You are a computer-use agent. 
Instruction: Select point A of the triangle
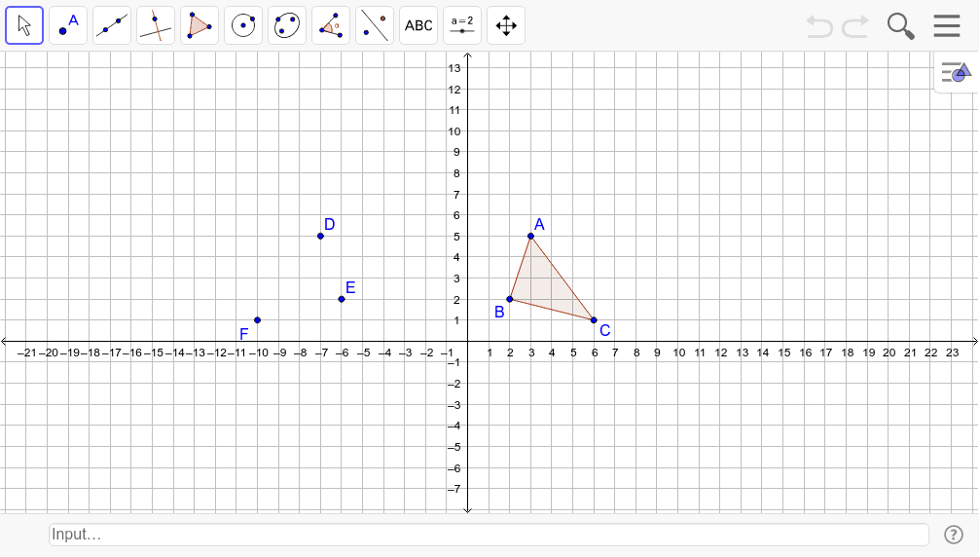point(530,237)
